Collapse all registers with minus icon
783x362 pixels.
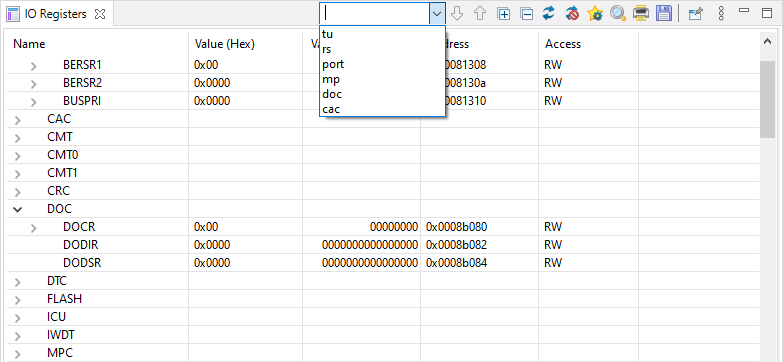coord(527,14)
